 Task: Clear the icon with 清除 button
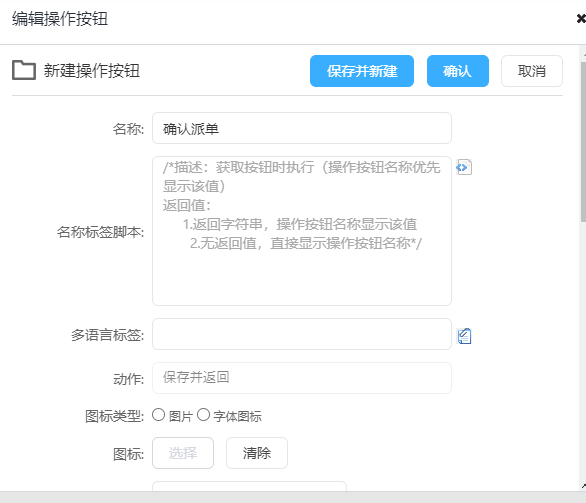point(257,453)
